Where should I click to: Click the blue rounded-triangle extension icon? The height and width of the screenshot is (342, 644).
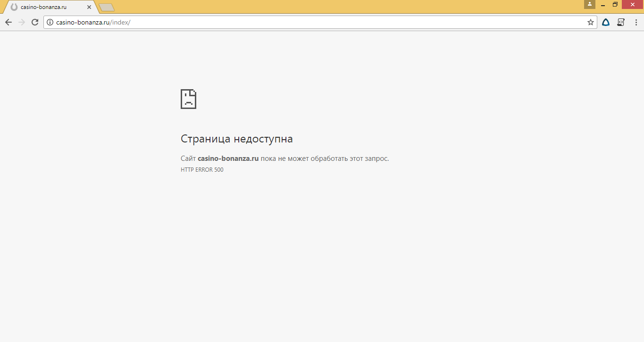pyautogui.click(x=606, y=22)
